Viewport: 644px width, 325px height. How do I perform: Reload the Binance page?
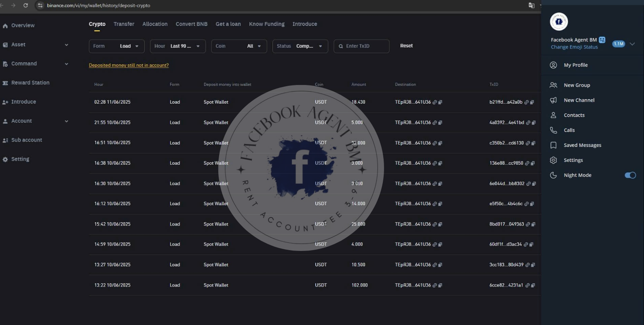click(x=25, y=5)
